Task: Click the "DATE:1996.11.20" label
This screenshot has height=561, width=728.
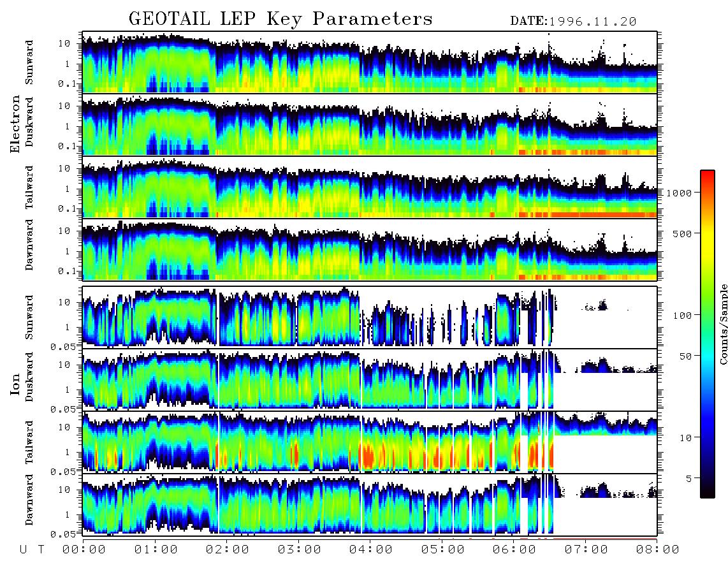Action: coord(573,21)
